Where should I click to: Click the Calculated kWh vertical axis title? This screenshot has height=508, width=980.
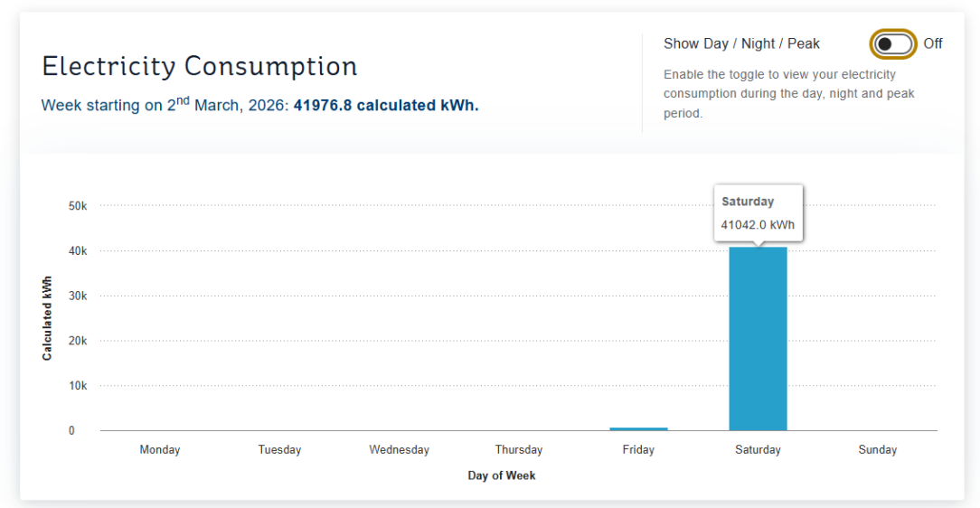click(47, 318)
